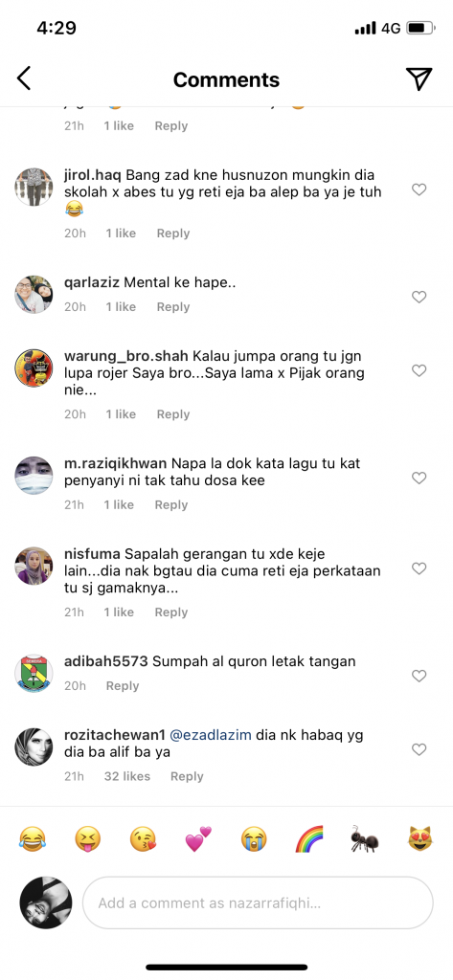Focus the Add a comment field
Screen dimensions: 453x980
click(x=258, y=902)
